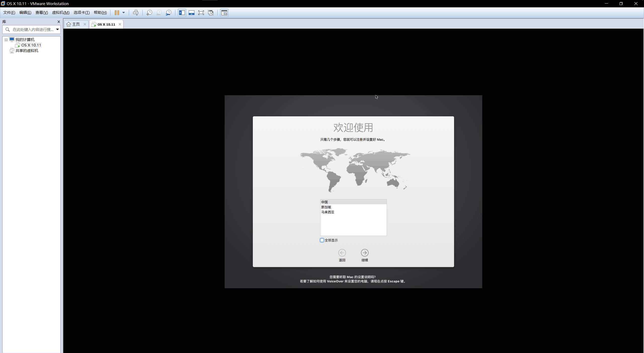Click the 返回 back button
Image resolution: width=644 pixels, height=353 pixels.
tap(342, 253)
